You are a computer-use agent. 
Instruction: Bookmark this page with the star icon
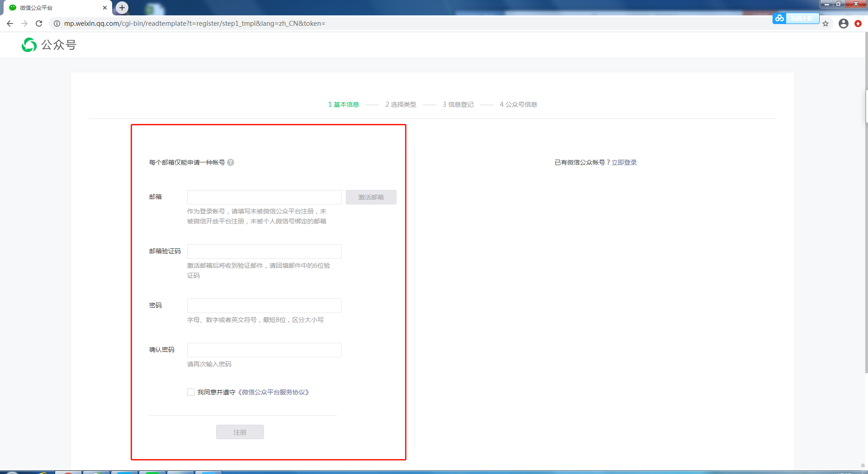click(x=826, y=24)
